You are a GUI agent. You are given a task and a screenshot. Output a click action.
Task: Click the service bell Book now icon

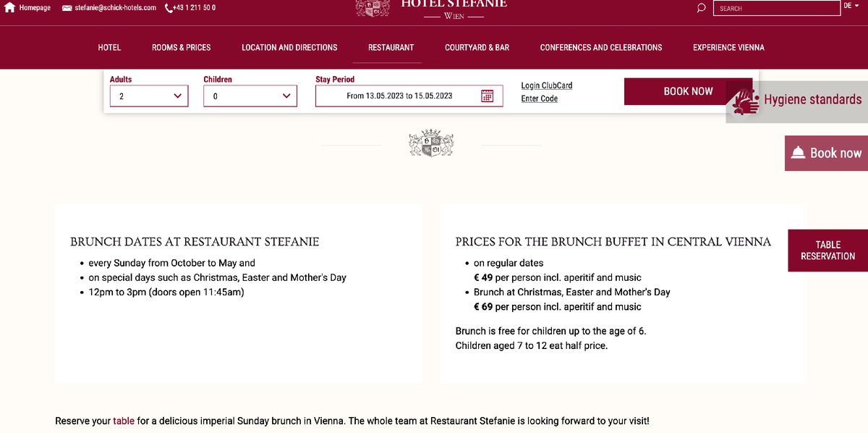[798, 152]
